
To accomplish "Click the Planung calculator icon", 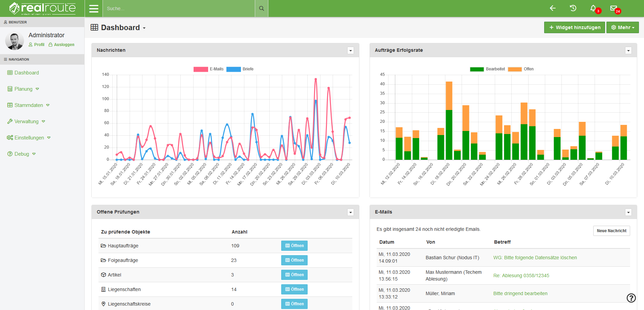I will point(10,89).
